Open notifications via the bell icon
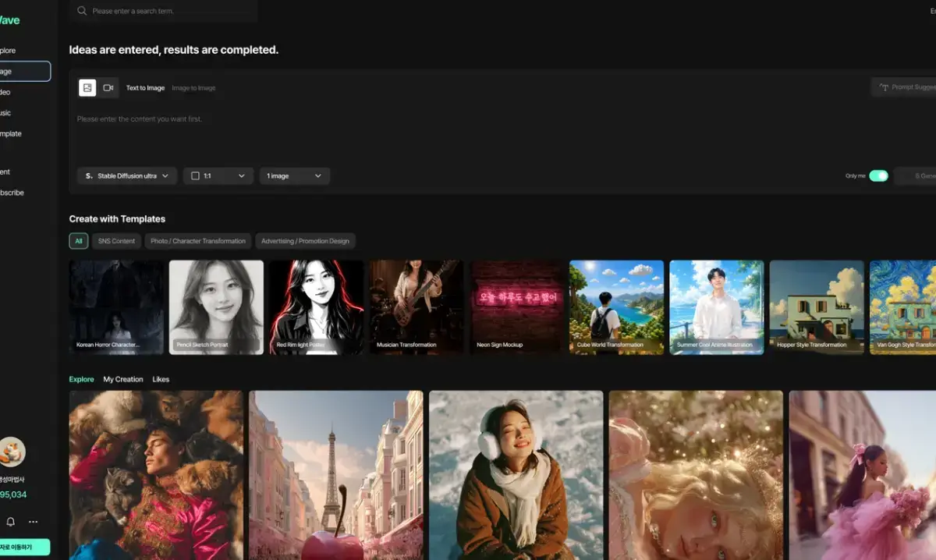The image size is (936, 560). pyautogui.click(x=11, y=522)
